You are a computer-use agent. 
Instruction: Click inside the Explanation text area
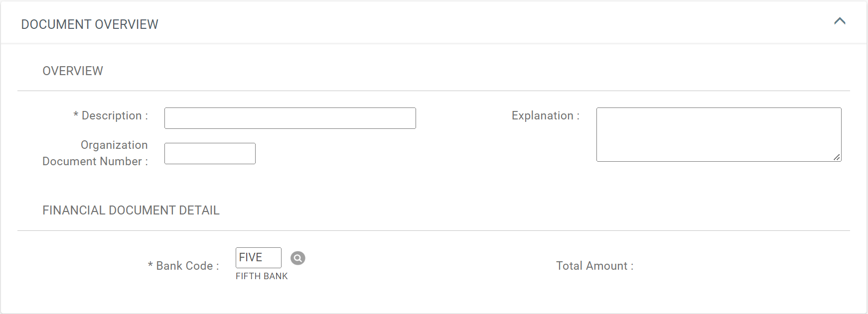pyautogui.click(x=719, y=134)
